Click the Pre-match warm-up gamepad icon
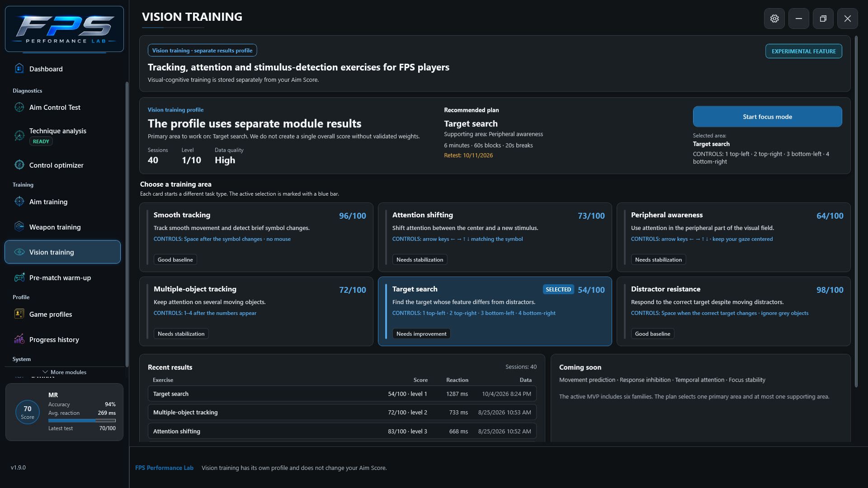The height and width of the screenshot is (488, 868). pos(19,277)
